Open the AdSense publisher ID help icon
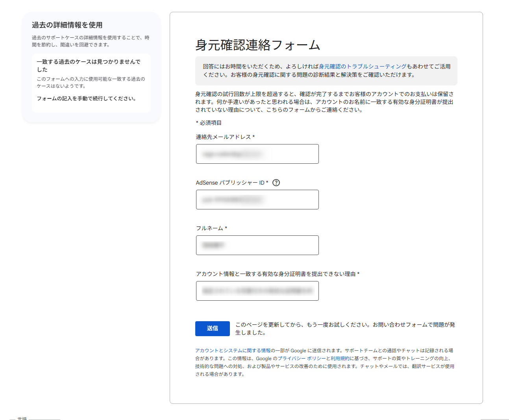Viewport: 509px width, 420px height. [276, 183]
